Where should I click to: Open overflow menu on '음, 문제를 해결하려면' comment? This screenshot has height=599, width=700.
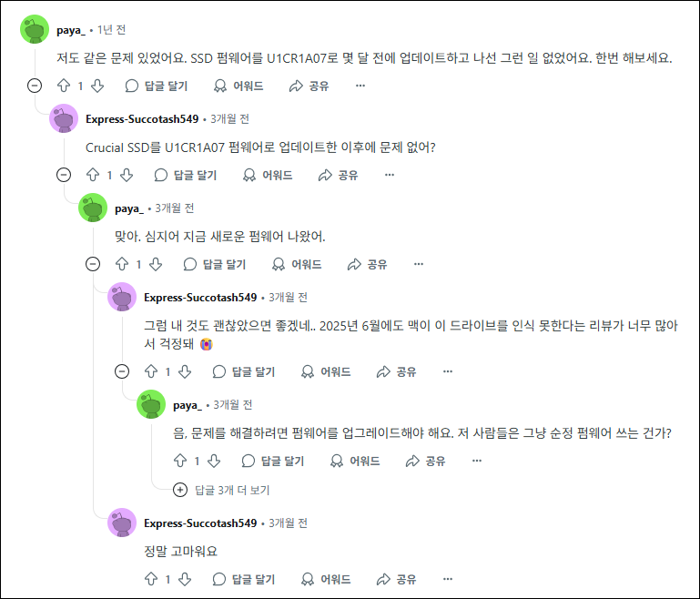[x=477, y=461]
